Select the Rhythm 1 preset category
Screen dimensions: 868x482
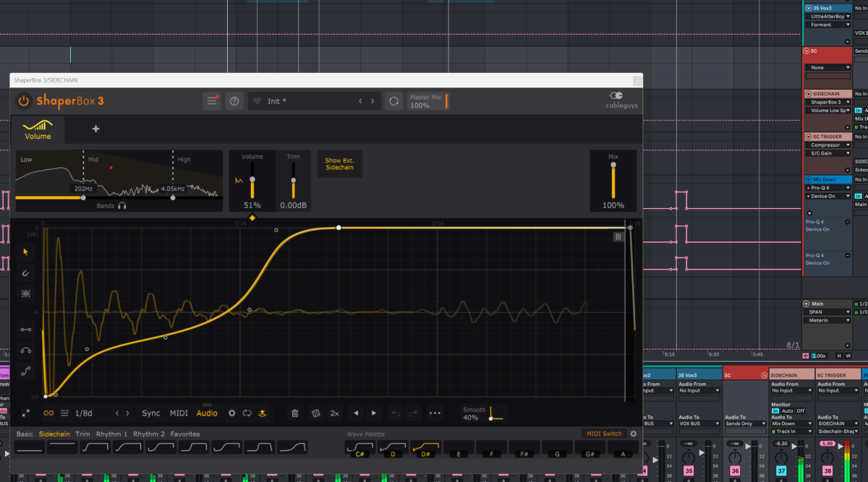(x=111, y=434)
